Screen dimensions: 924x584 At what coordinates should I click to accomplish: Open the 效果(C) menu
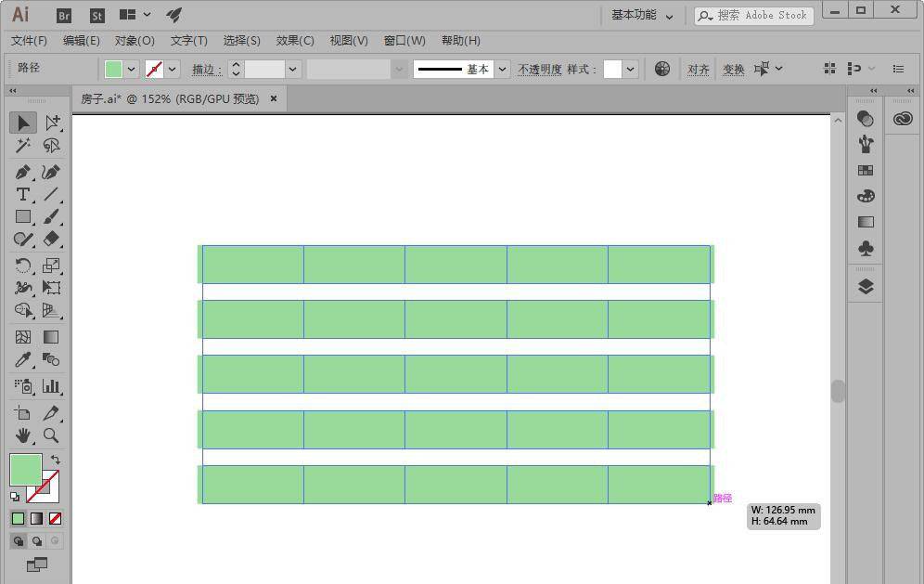(295, 41)
